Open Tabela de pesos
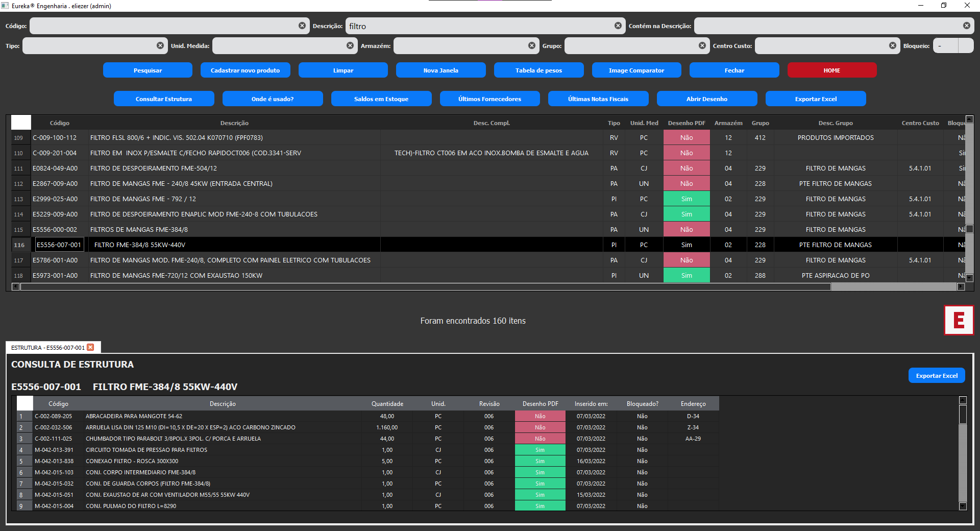Viewport: 980px width, 531px height. click(x=538, y=70)
